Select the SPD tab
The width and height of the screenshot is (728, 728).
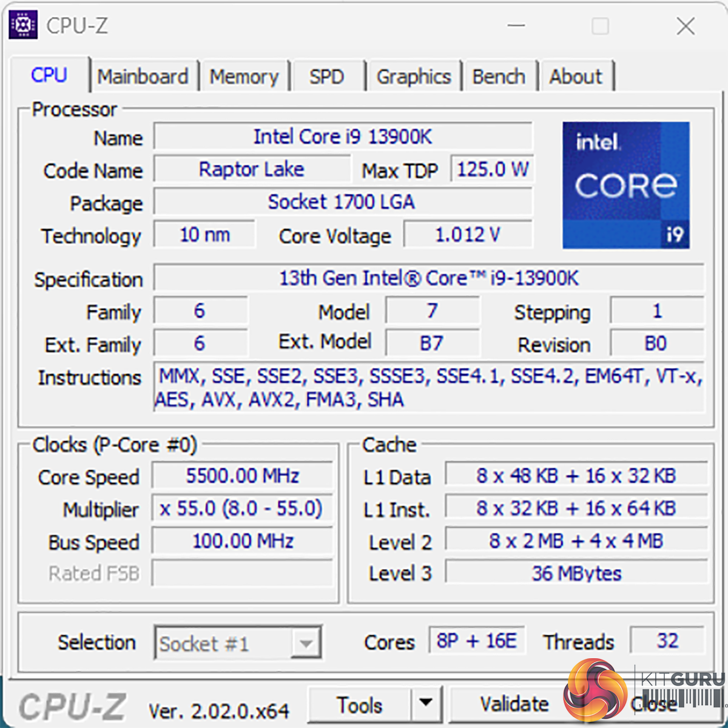coord(327,76)
